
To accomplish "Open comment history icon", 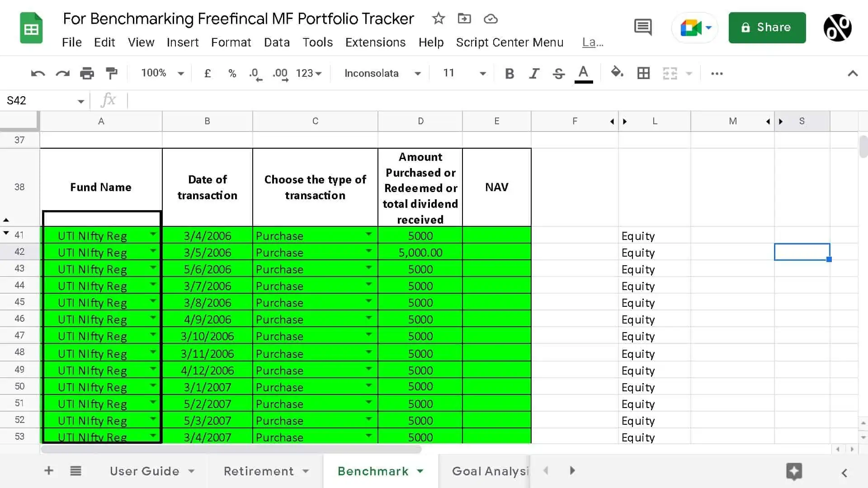I will [643, 28].
